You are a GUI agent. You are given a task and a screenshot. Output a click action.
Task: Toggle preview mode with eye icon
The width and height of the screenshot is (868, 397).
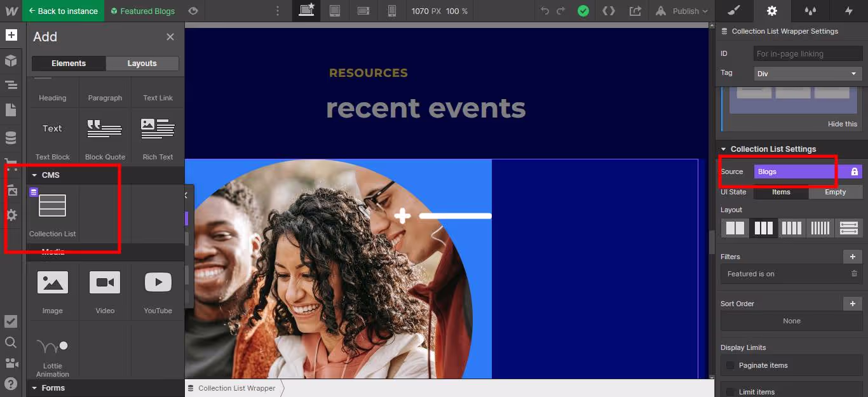click(x=193, y=11)
